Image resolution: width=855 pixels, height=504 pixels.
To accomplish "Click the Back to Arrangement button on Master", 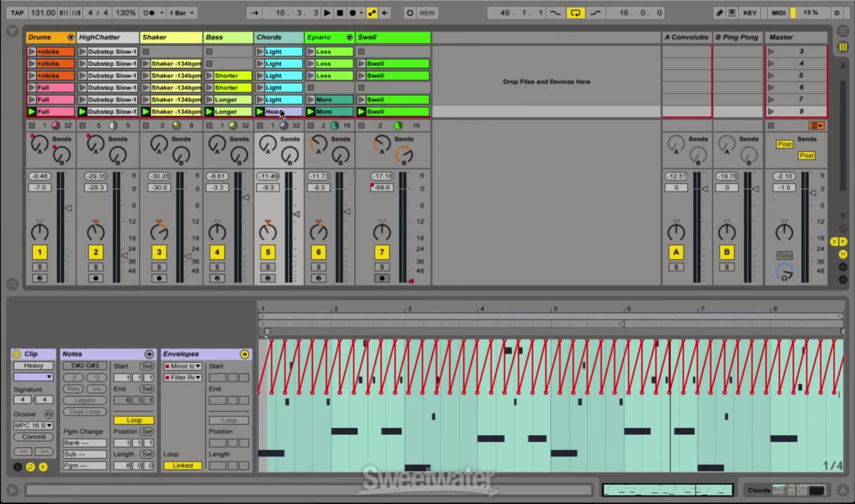I will point(816,126).
